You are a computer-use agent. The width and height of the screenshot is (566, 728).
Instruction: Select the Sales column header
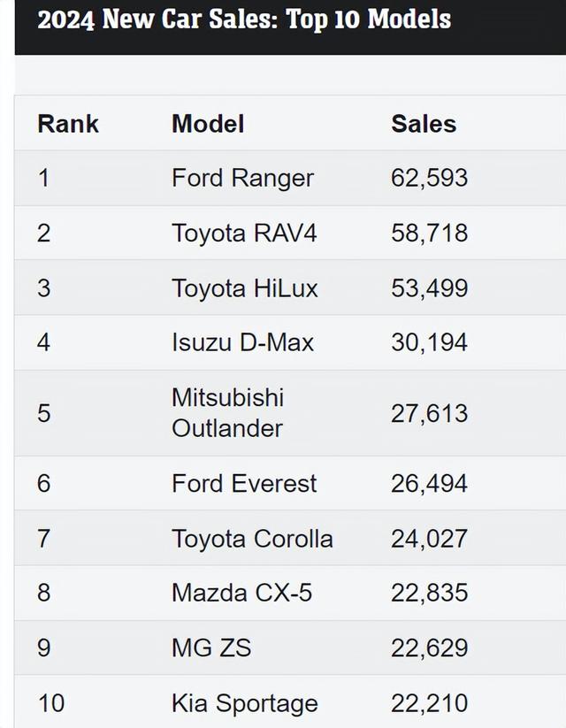point(424,124)
